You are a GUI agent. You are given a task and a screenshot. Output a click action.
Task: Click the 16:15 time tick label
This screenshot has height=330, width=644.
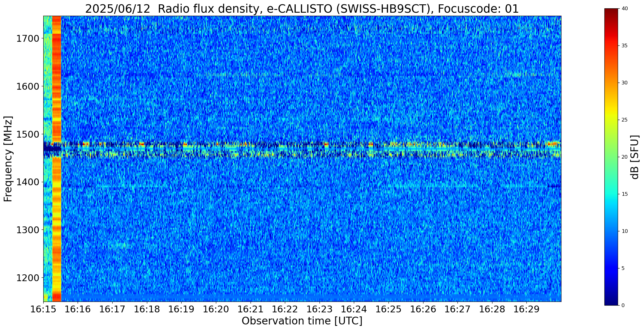43,309
